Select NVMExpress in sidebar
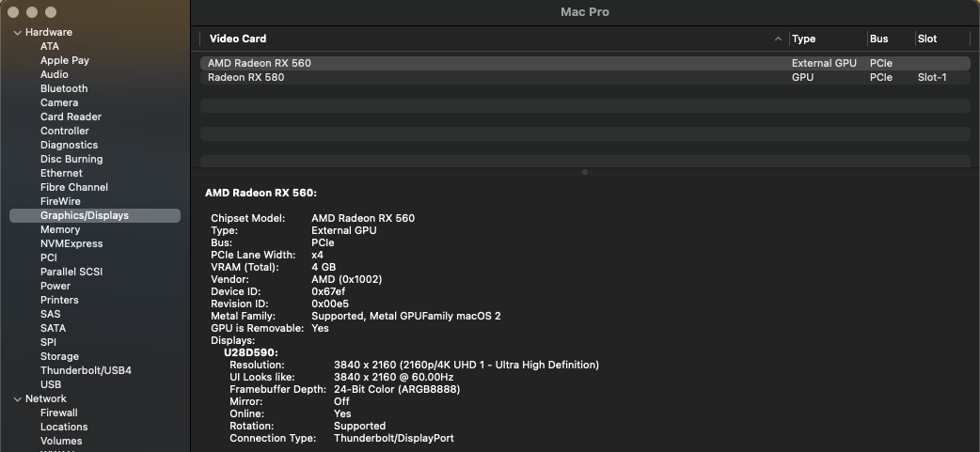This screenshot has width=980, height=452. tap(71, 243)
